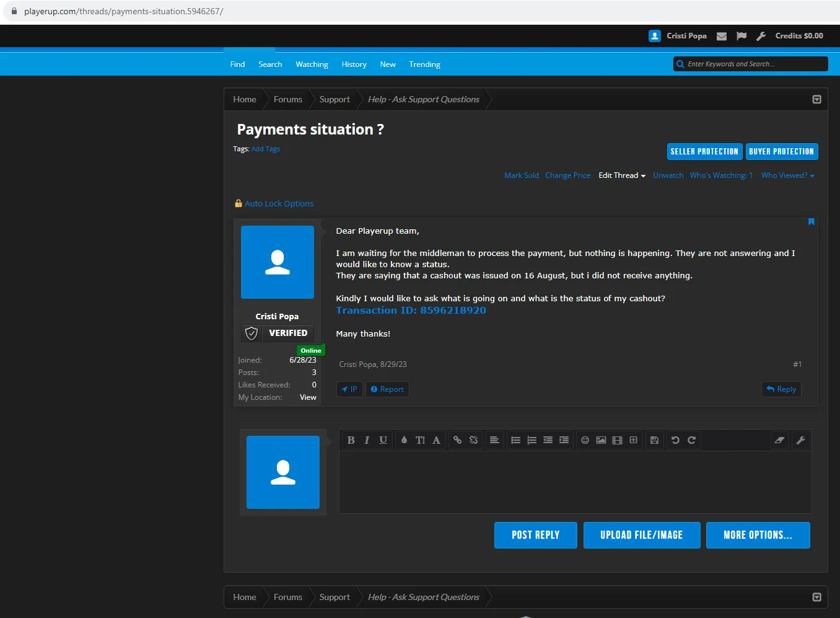The image size is (840, 618).
Task: Click the remove formatting eraser icon
Action: click(779, 440)
